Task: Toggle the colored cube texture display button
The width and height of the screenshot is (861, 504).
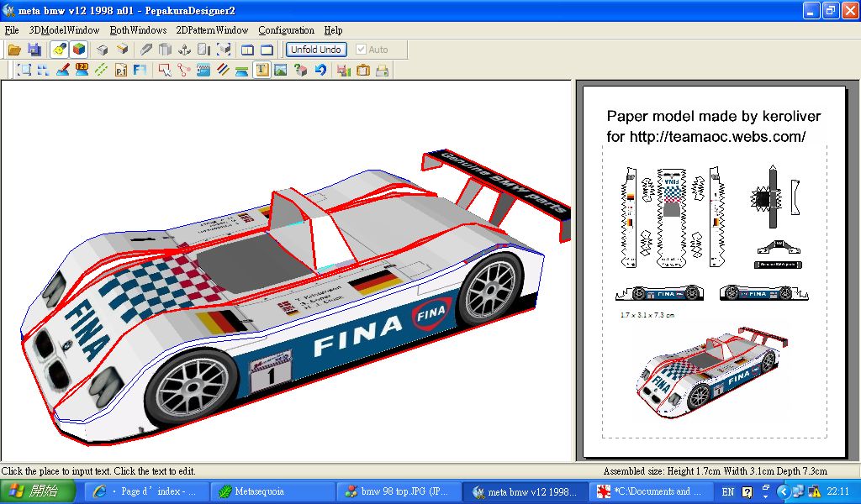Action: click(78, 50)
